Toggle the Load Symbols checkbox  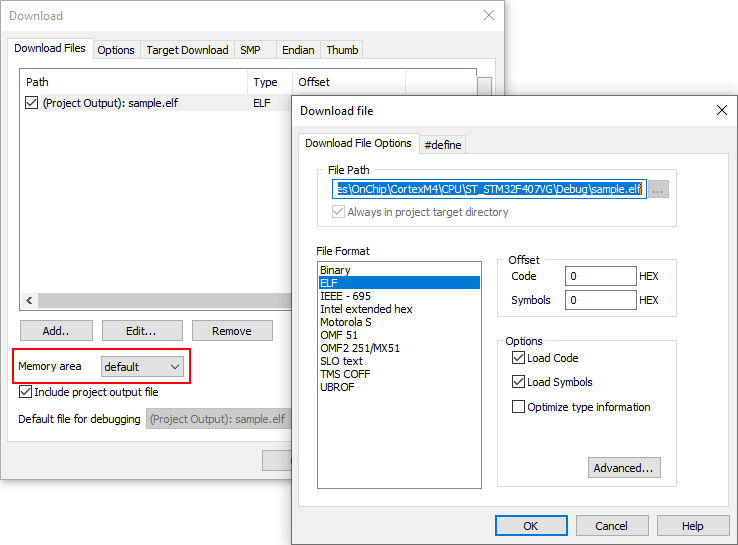(x=518, y=382)
